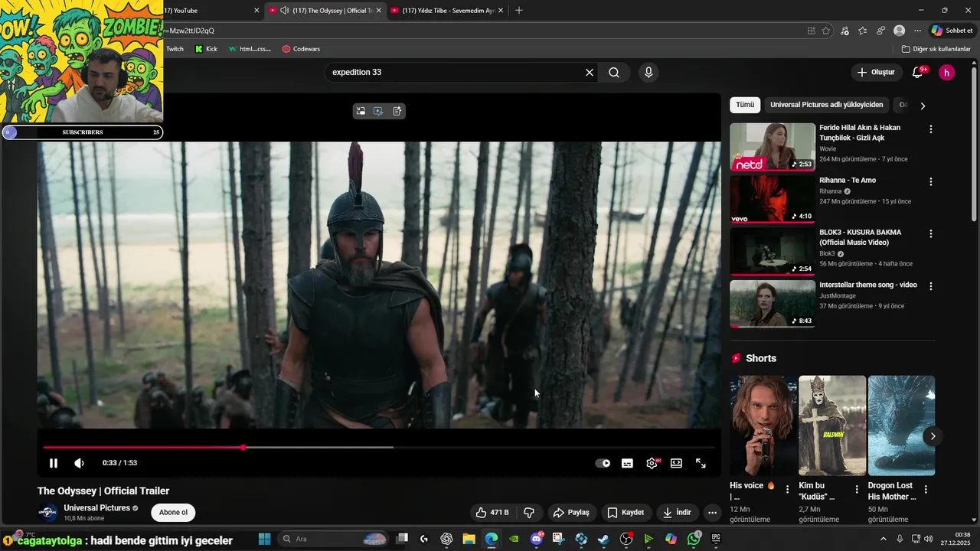Select Universal Pictures adlı yükleyiciden chip

click(826, 105)
